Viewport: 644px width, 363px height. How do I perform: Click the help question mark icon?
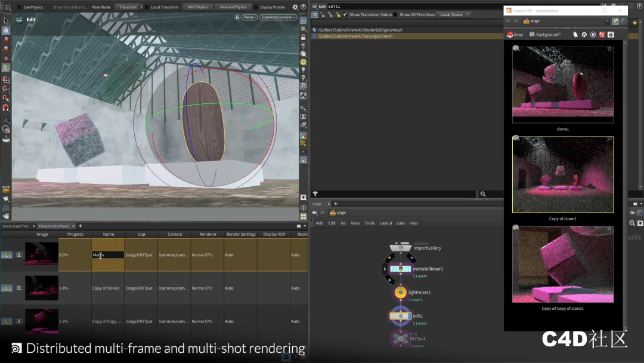pos(303,6)
